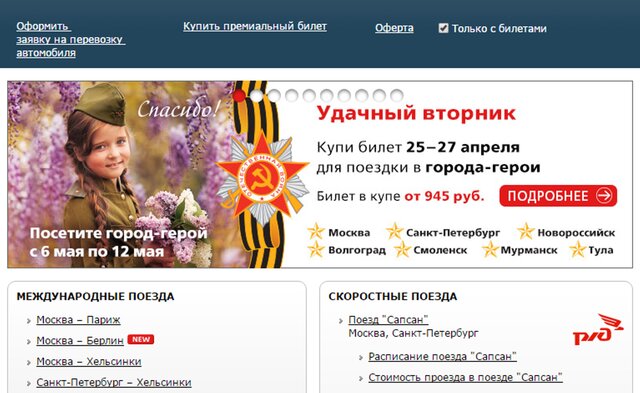
Task: Click the Order of Patriotic War star emblem
Action: pos(262,178)
